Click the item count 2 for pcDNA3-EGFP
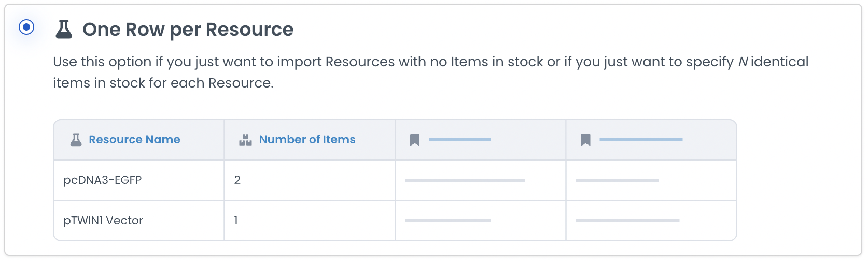The width and height of the screenshot is (868, 261). tap(237, 180)
